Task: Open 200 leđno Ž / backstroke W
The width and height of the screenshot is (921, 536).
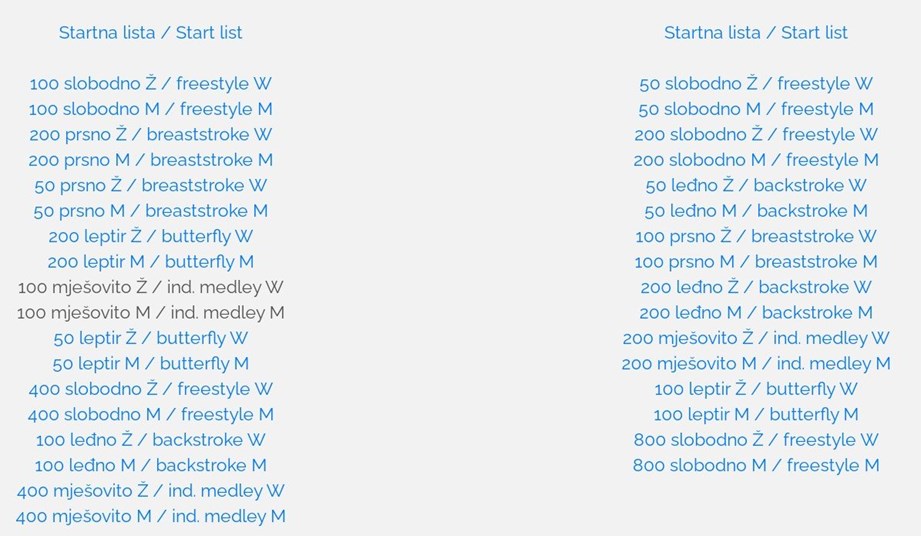Action: tap(756, 287)
